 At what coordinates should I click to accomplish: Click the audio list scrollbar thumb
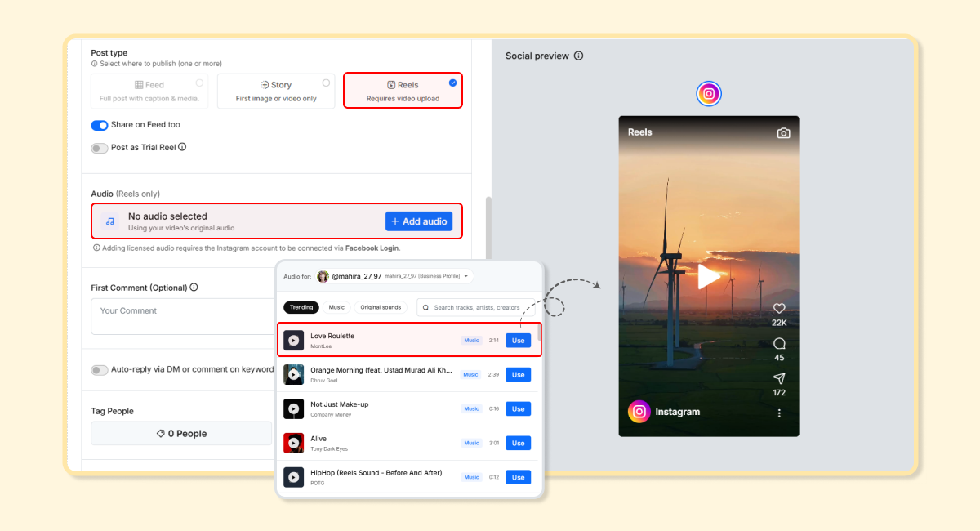click(539, 333)
